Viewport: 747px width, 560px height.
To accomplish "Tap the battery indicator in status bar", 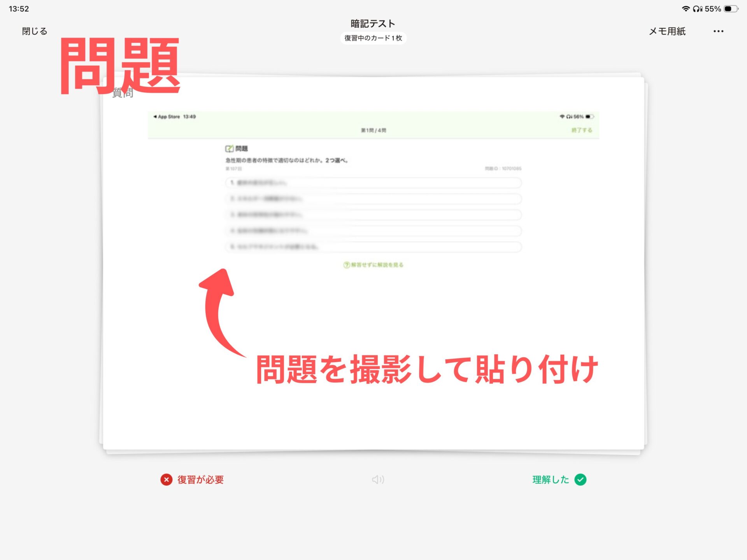I will (x=730, y=9).
